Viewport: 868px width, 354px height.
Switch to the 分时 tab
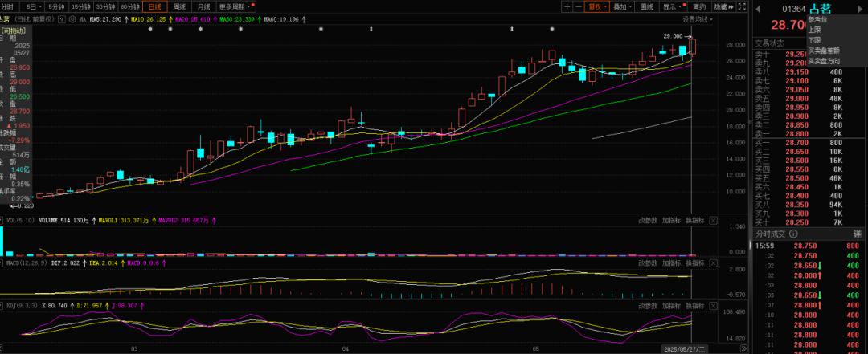click(7, 6)
